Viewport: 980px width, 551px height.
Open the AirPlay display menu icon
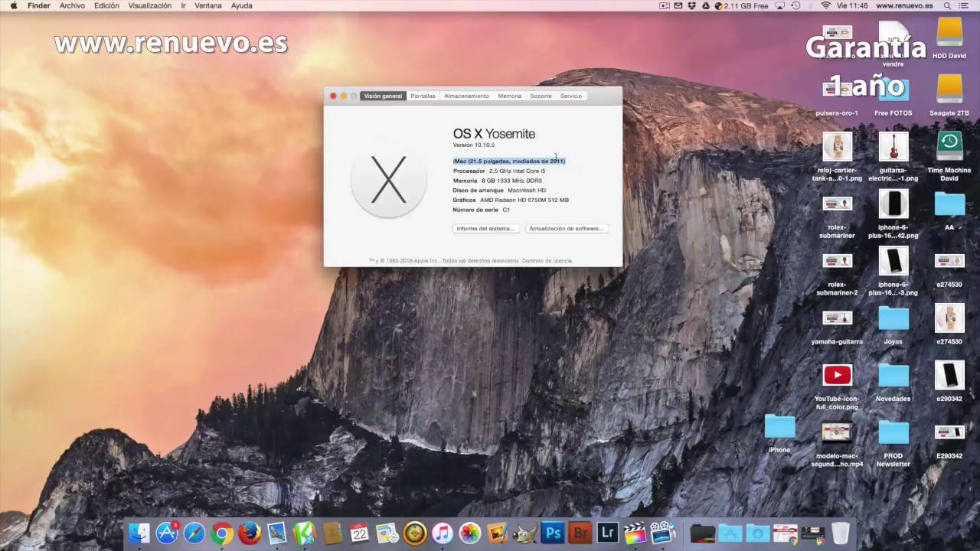click(x=782, y=5)
